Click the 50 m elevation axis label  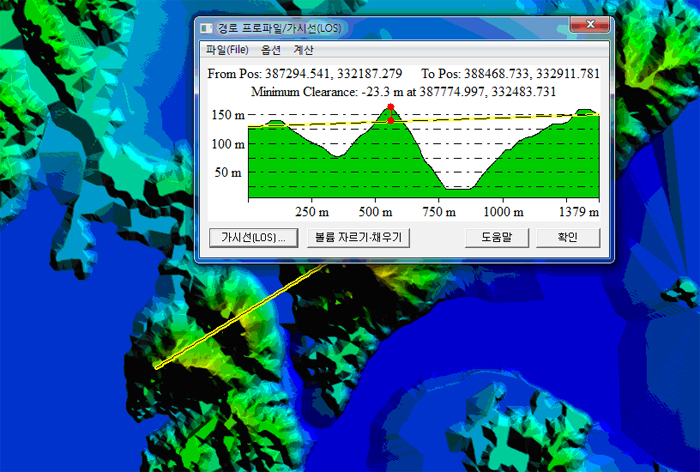coord(228,172)
